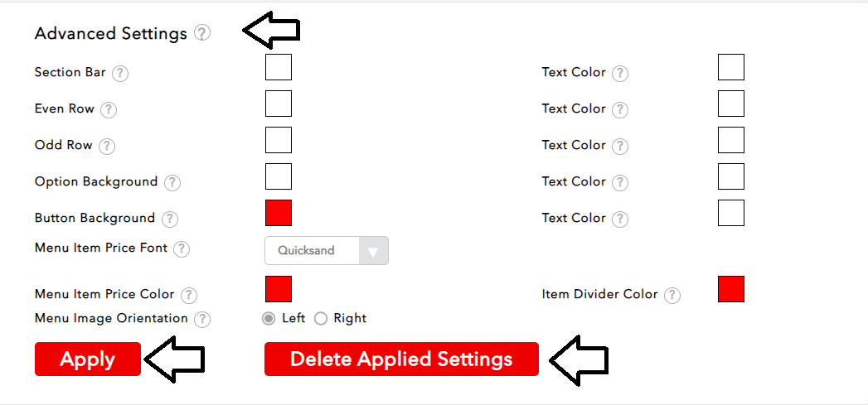Viewport: 868px width, 405px height.
Task: Open Text Color swatch for Odd Row
Action: pos(731,140)
